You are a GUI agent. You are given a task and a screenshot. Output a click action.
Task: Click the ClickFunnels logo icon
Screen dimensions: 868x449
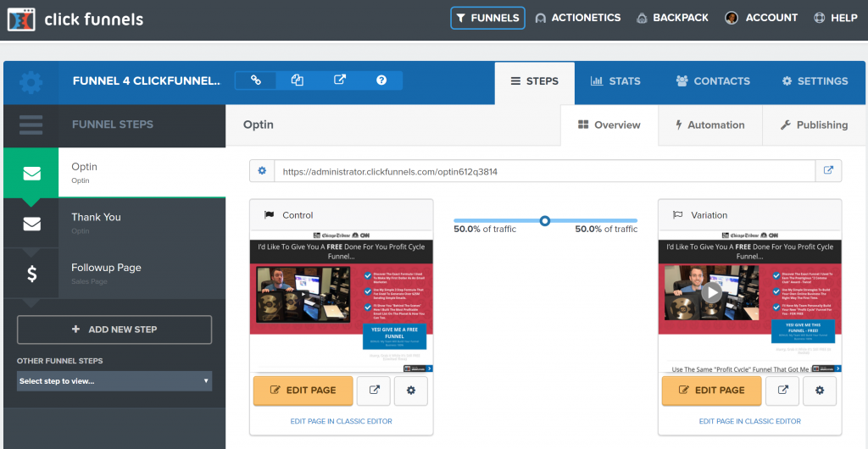[21, 19]
